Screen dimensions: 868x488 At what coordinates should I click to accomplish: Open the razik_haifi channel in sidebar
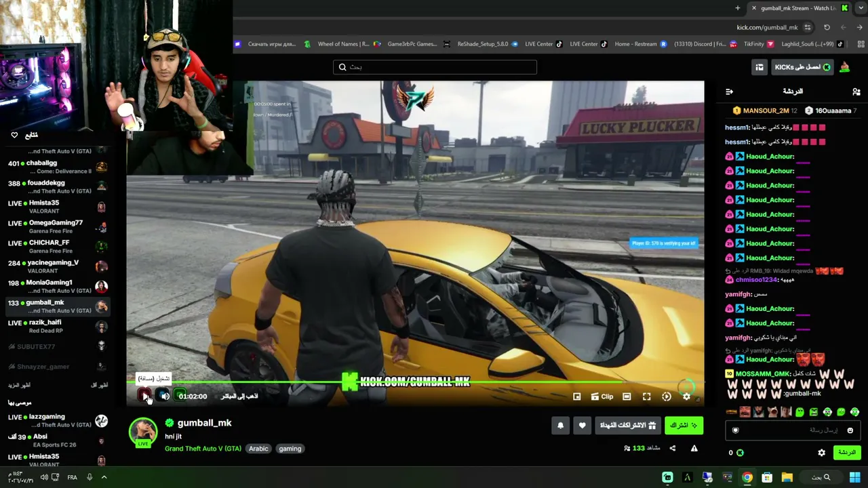58,326
